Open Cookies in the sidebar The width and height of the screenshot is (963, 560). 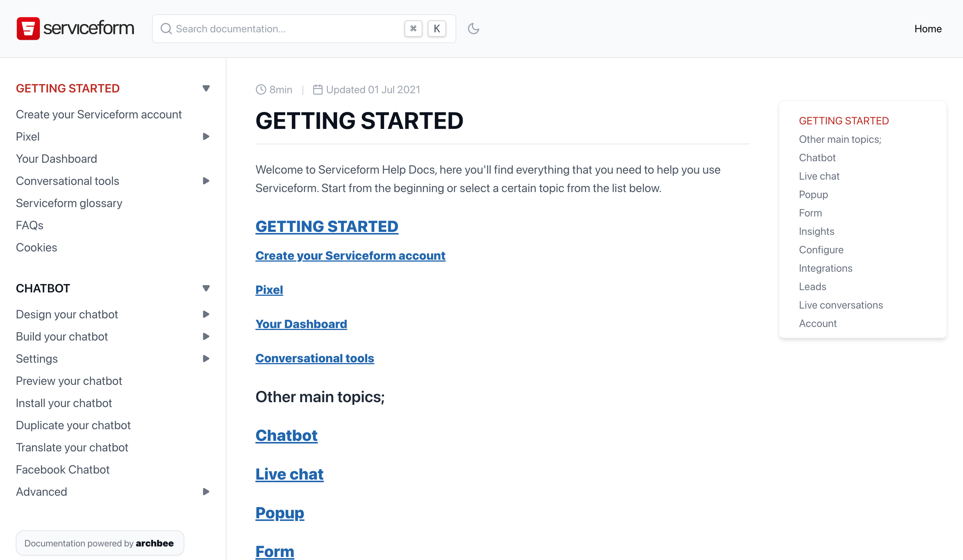pyautogui.click(x=36, y=247)
